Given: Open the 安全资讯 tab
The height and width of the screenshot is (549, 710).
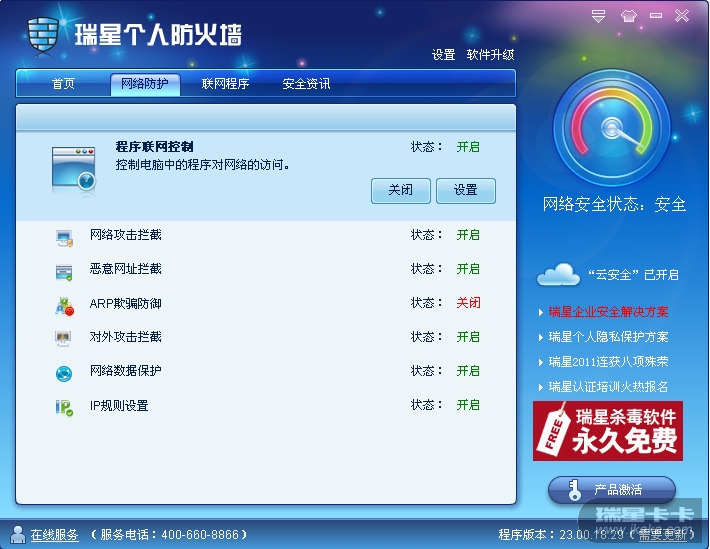Looking at the screenshot, I should (306, 84).
